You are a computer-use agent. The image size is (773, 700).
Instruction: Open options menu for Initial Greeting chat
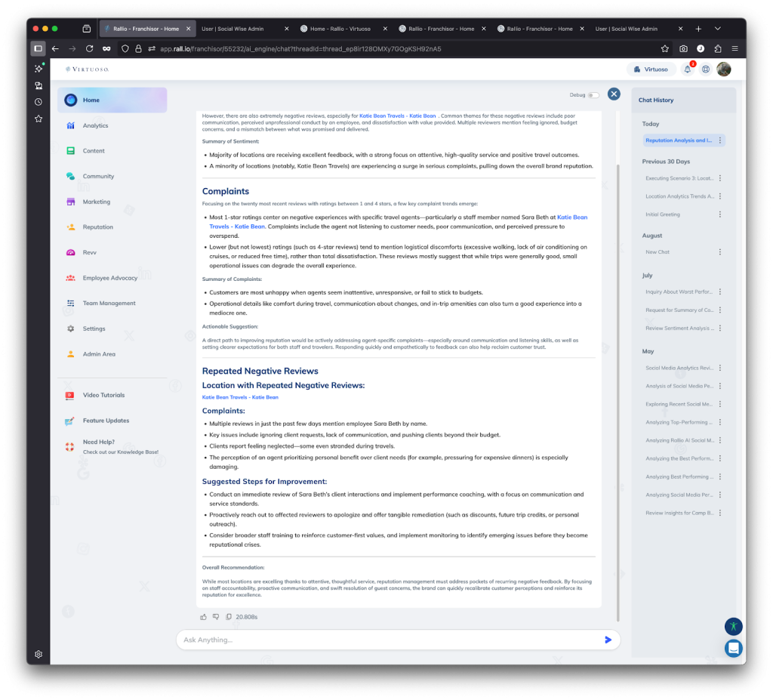pos(720,214)
